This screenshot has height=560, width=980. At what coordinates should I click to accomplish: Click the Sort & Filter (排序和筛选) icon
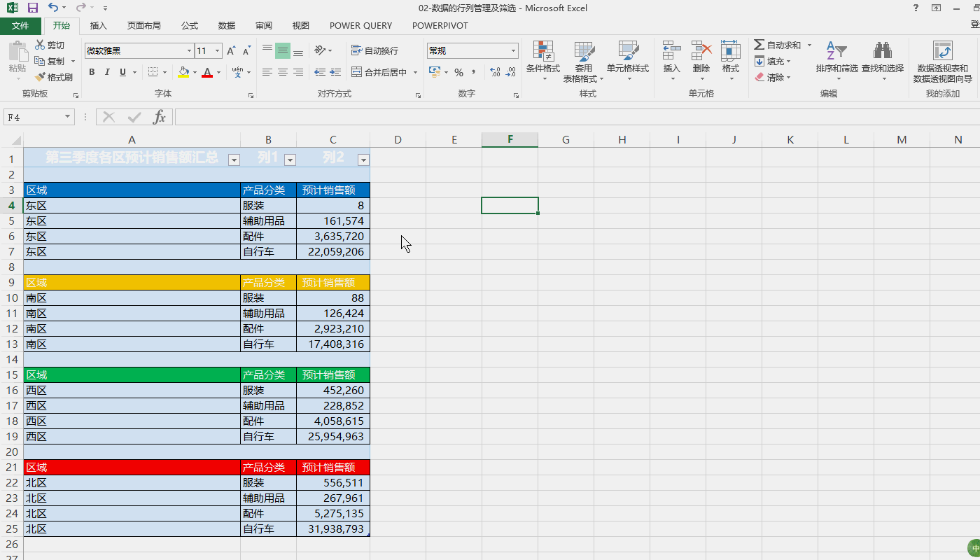[836, 51]
